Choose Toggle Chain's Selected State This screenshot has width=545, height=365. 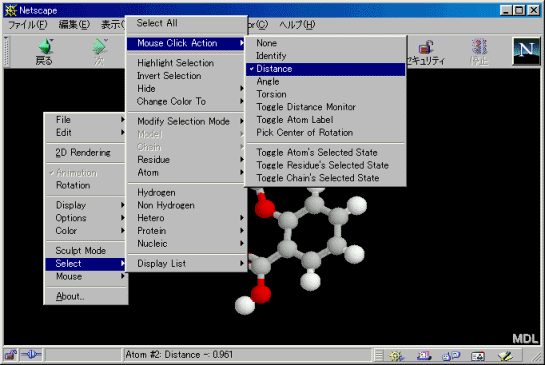click(x=325, y=178)
